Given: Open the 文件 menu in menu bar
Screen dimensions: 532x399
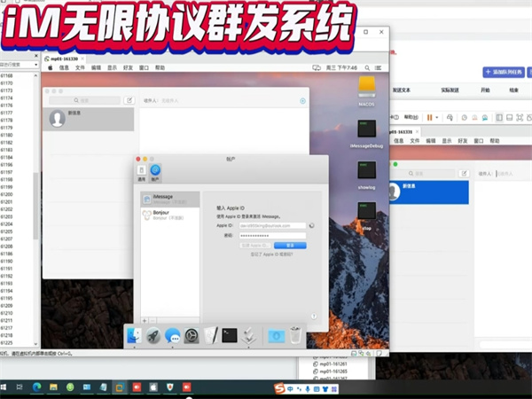Looking at the screenshot, I should point(80,67).
